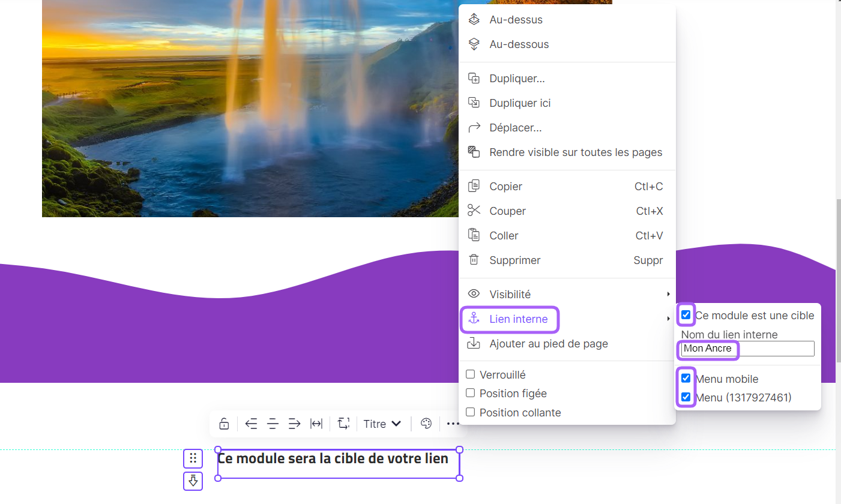Screen dimensions: 841x504
Task: Click the Déplacer arrow icon
Action: click(x=474, y=127)
